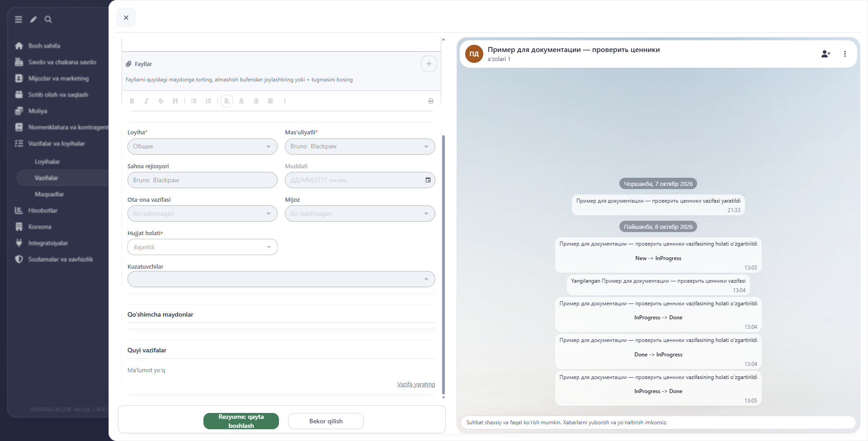Apply heading style with the H icon
Image resolution: width=868 pixels, height=441 pixels.
coord(175,101)
